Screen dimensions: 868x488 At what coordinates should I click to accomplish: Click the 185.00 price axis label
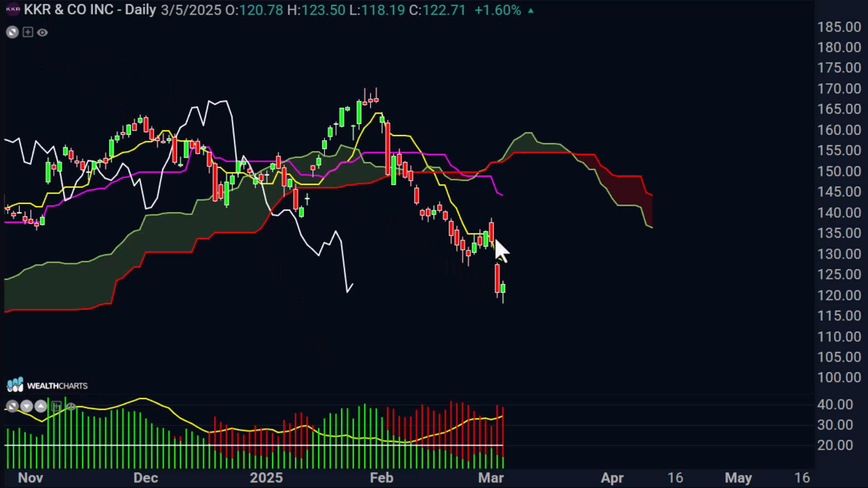point(839,27)
